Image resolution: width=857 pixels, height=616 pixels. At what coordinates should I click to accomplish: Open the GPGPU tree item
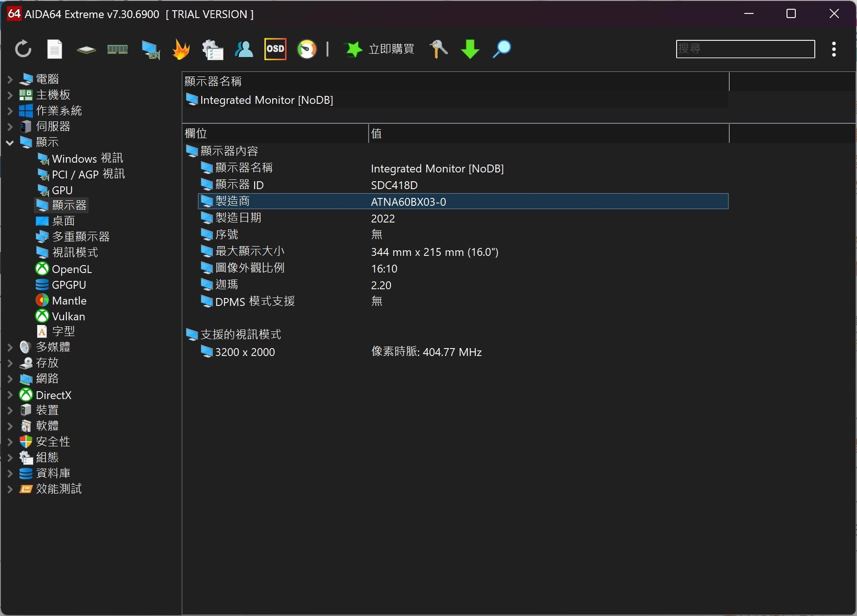click(61, 285)
